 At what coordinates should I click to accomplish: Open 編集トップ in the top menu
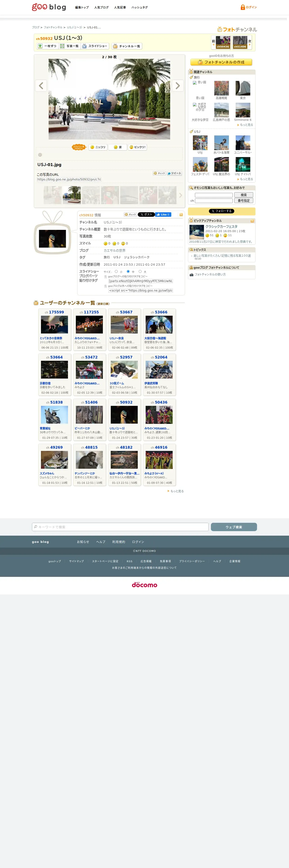[x=82, y=7]
